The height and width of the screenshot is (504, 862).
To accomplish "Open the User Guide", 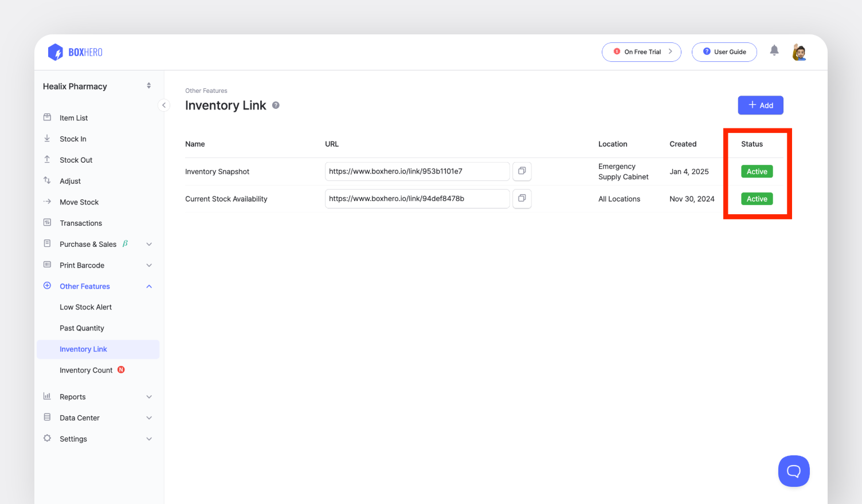I will (x=724, y=52).
